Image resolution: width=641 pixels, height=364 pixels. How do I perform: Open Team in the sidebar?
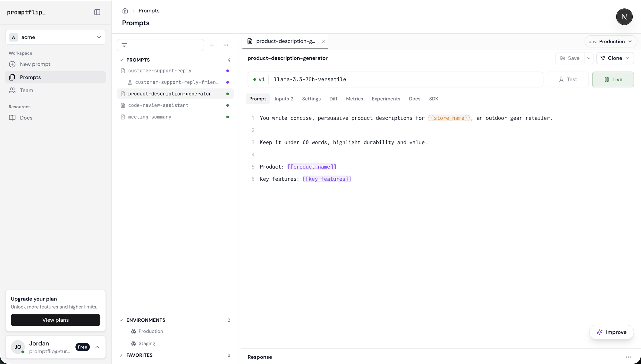tap(55, 90)
